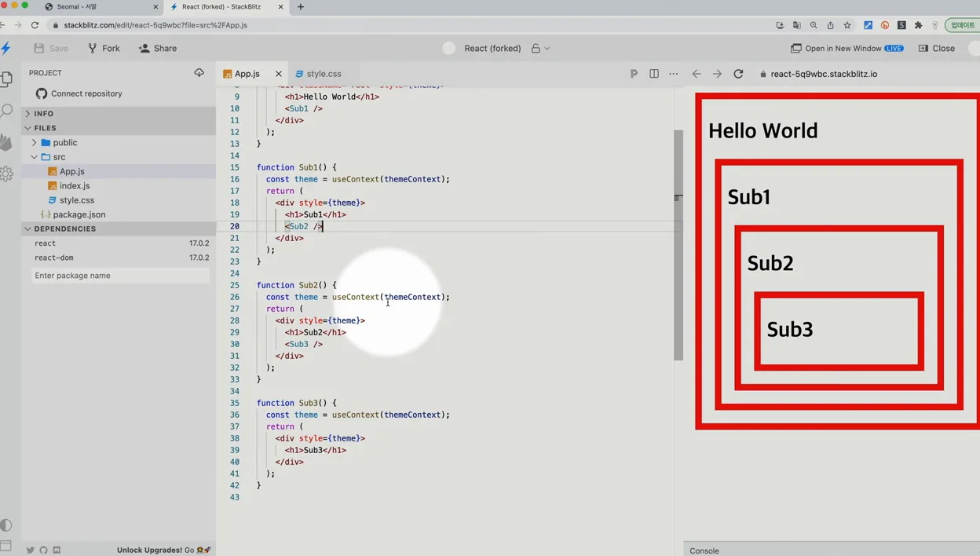The height and width of the screenshot is (556, 980).
Task: Click Open in New Window
Action: (847, 48)
